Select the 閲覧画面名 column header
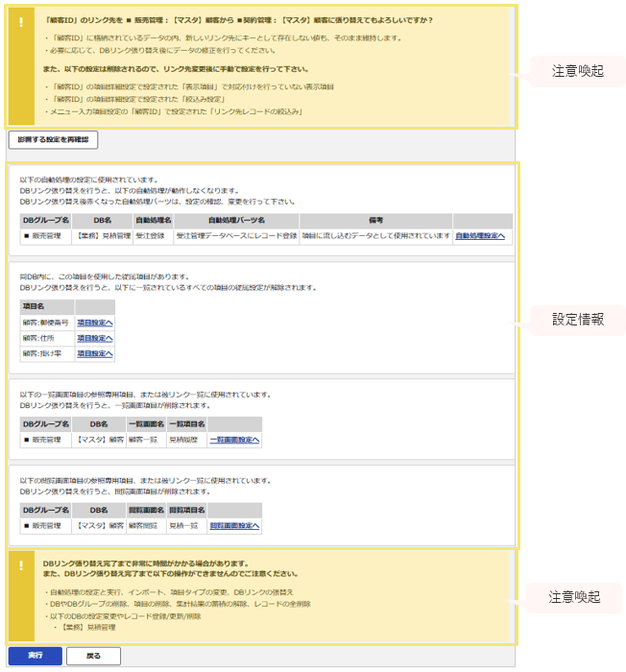 click(x=146, y=511)
